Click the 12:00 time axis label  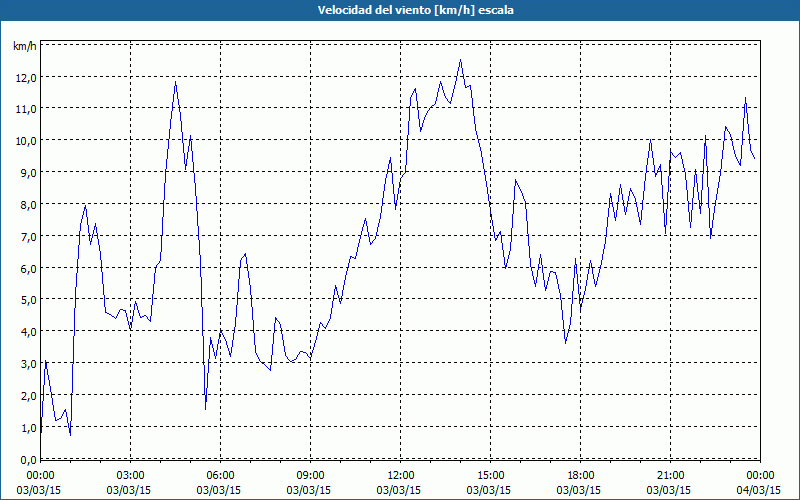coord(401,476)
